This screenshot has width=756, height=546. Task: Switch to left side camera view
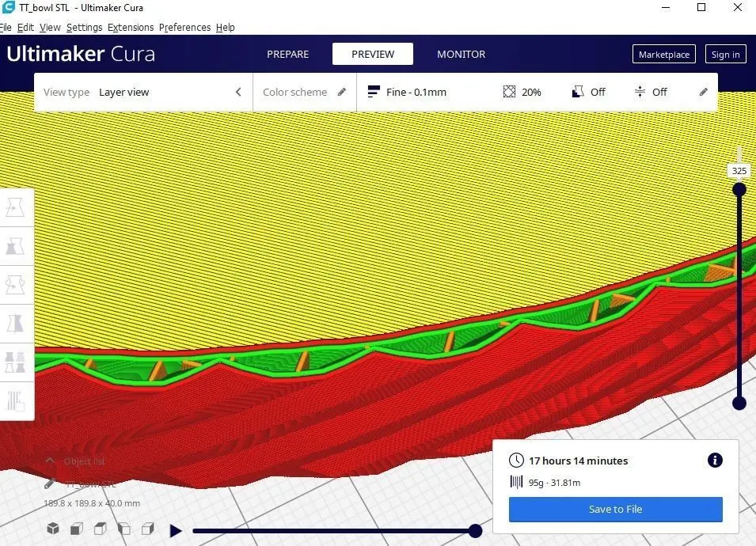click(x=124, y=529)
